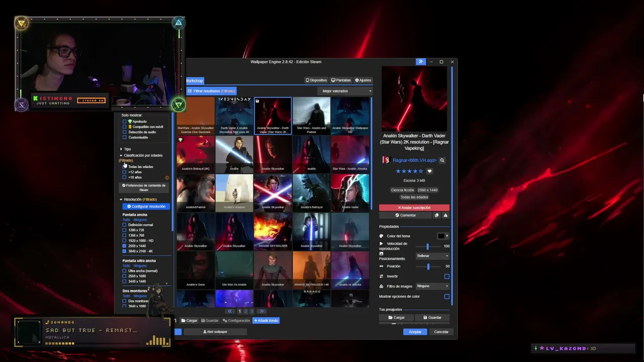
Task: Select Anakin&Padmé wallpaper thumbnail
Action: tap(196, 193)
